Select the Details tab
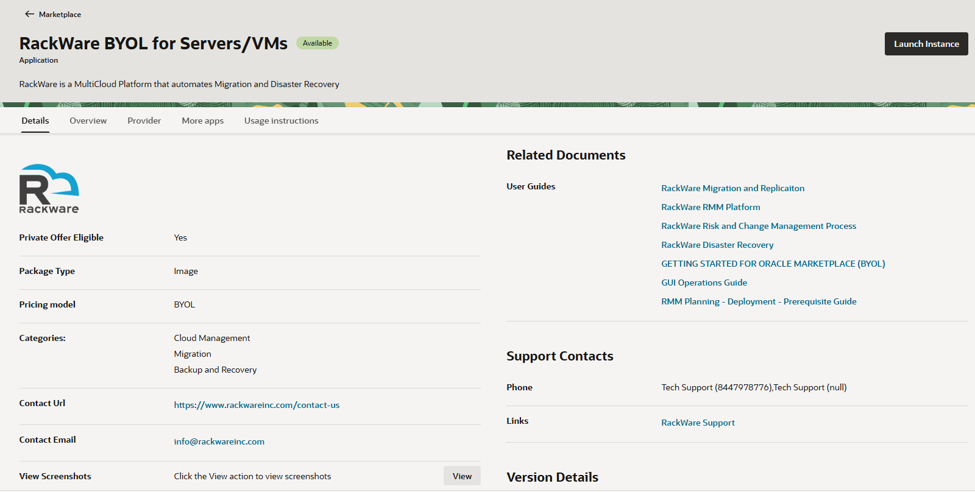The height and width of the screenshot is (492, 975). [x=35, y=121]
